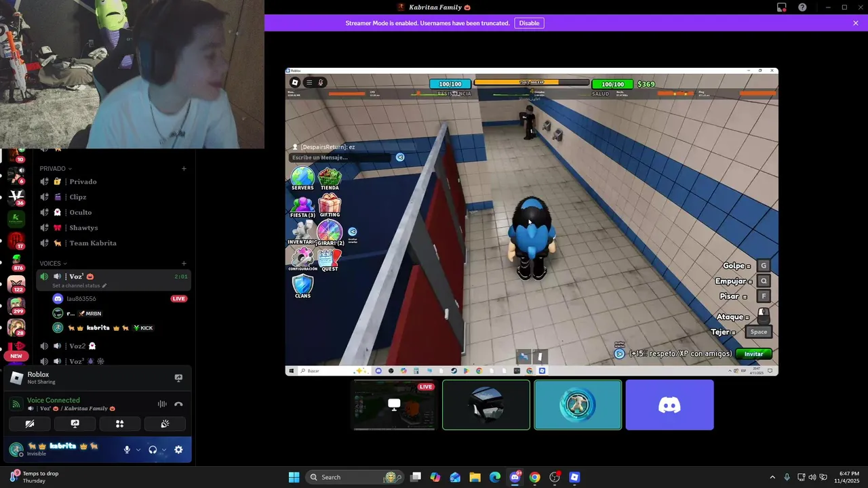Click the Windows taskbar Search box
This screenshot has height=488, width=868.
(354, 477)
